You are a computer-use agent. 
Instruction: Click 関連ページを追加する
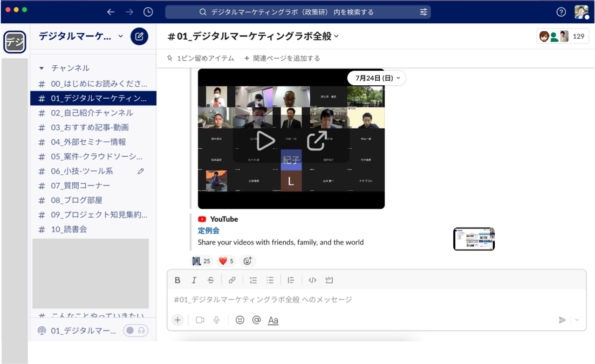click(x=282, y=58)
